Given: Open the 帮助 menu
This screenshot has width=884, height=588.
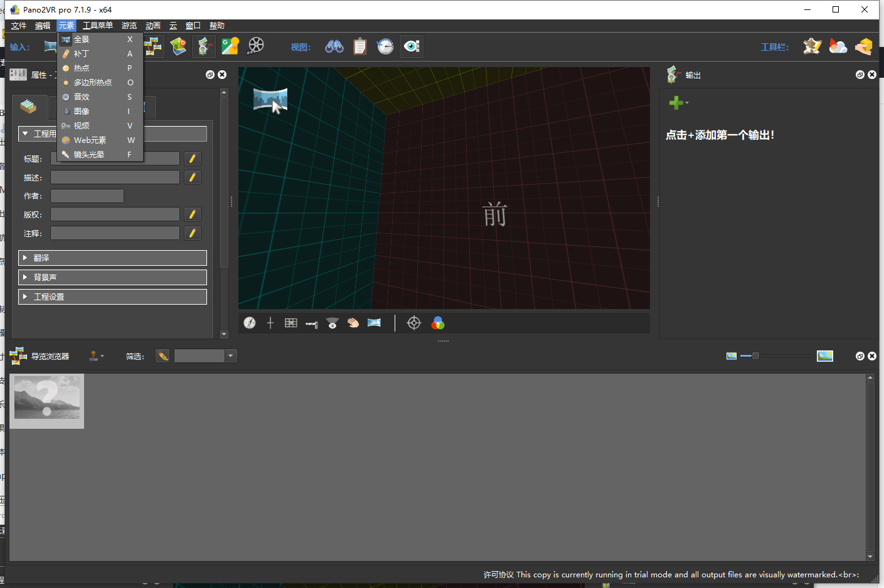Looking at the screenshot, I should (x=217, y=26).
